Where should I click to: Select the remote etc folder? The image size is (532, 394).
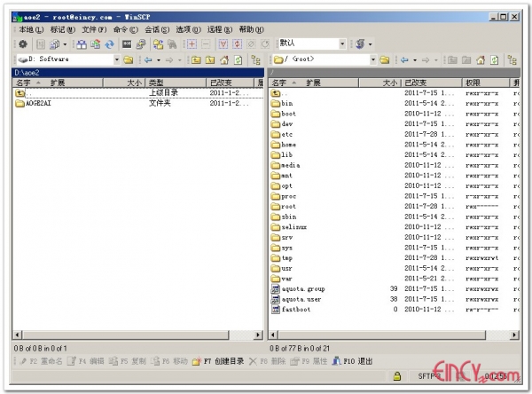[282, 135]
